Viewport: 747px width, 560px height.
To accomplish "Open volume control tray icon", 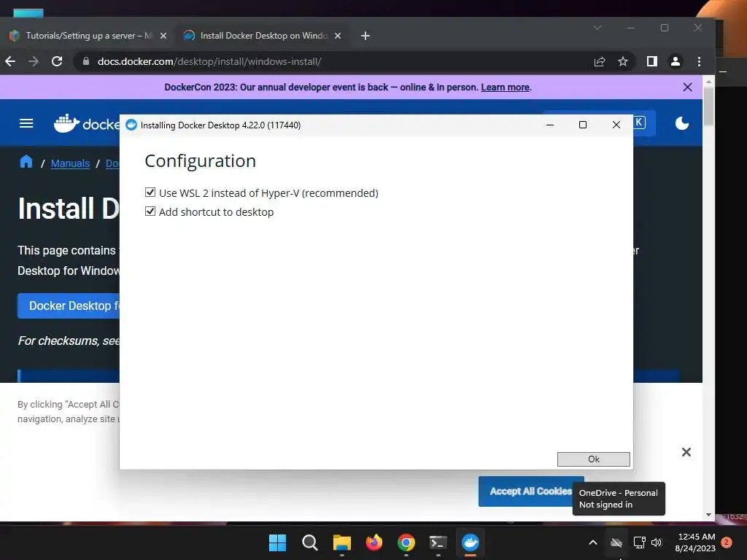I will pyautogui.click(x=657, y=542).
